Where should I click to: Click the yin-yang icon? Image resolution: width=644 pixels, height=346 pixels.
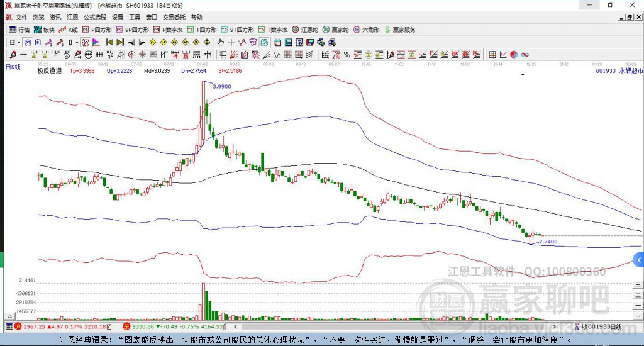[514, 54]
